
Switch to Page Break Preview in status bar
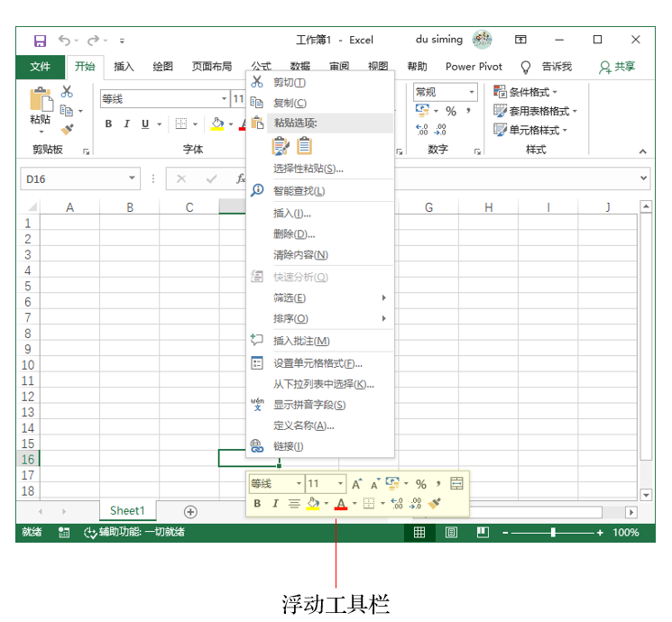(483, 533)
